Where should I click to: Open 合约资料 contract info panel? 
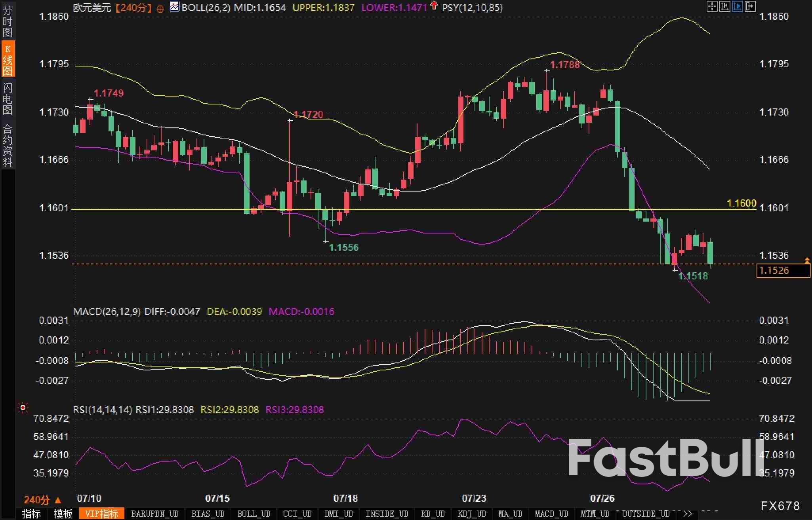click(8, 146)
